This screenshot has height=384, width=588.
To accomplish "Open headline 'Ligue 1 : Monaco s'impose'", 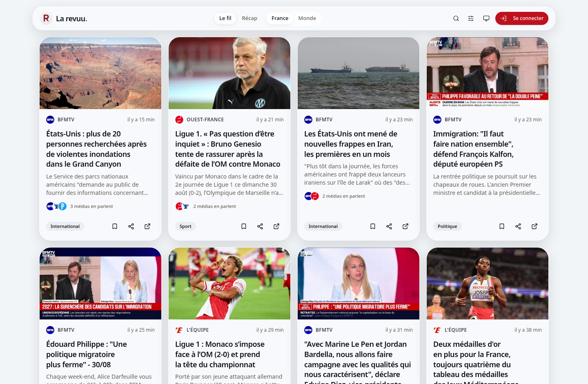I will point(220,355).
